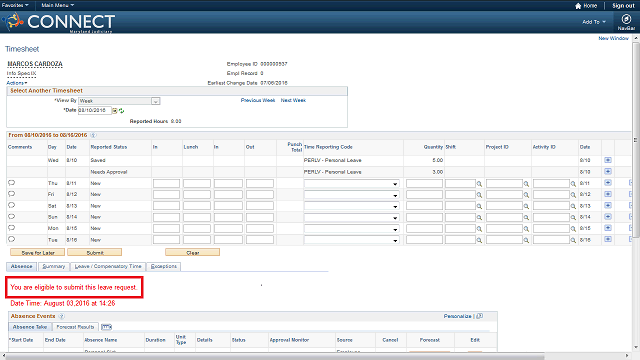Expand the Actions menu
The image size is (640, 360).
pyautogui.click(x=17, y=83)
